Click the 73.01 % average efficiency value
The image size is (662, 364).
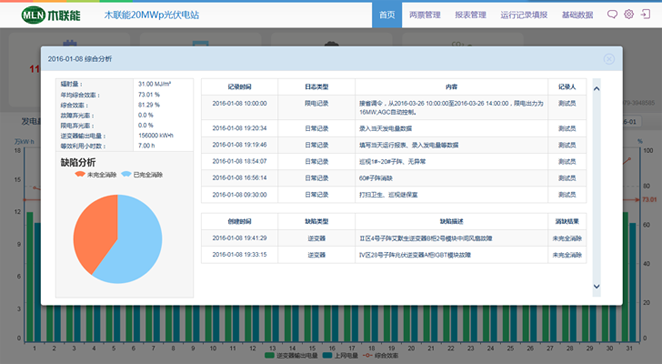149,95
